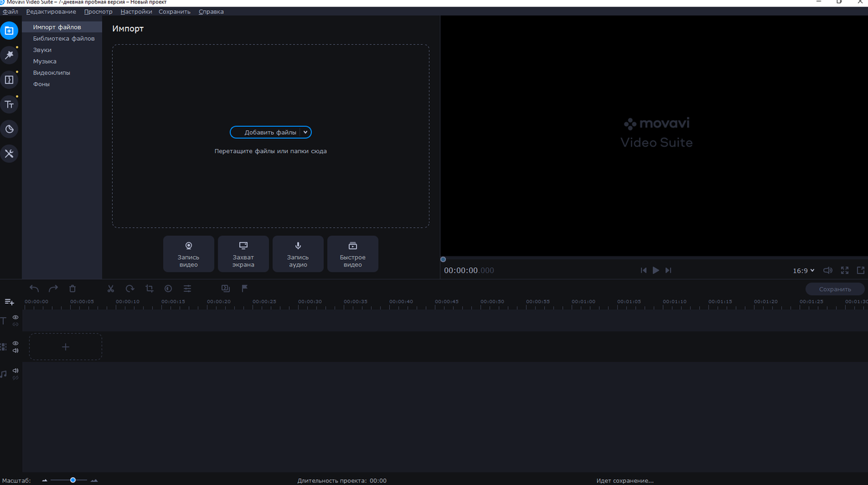Open the Color adjustments icon
Image resolution: width=868 pixels, height=485 pixels.
coord(168,289)
